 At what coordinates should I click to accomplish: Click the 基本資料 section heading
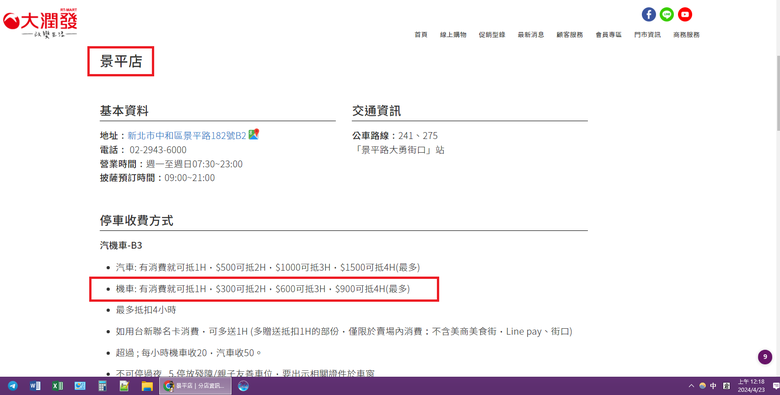click(x=124, y=110)
